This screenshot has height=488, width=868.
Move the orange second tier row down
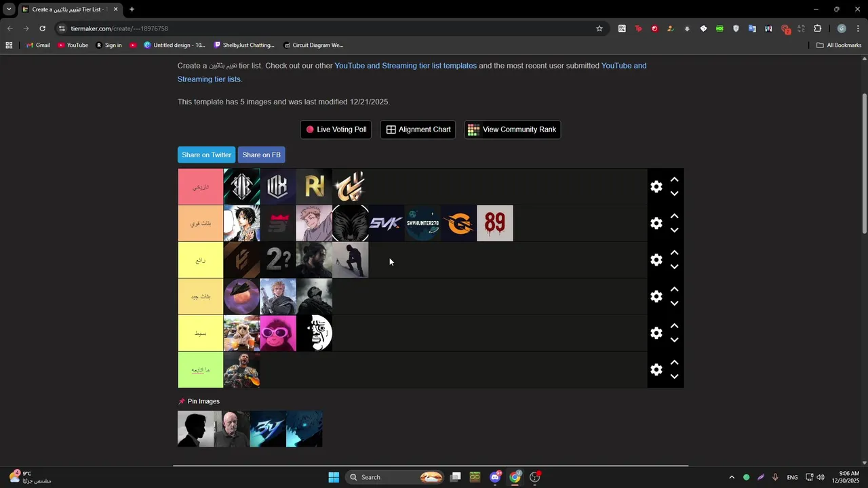674,230
